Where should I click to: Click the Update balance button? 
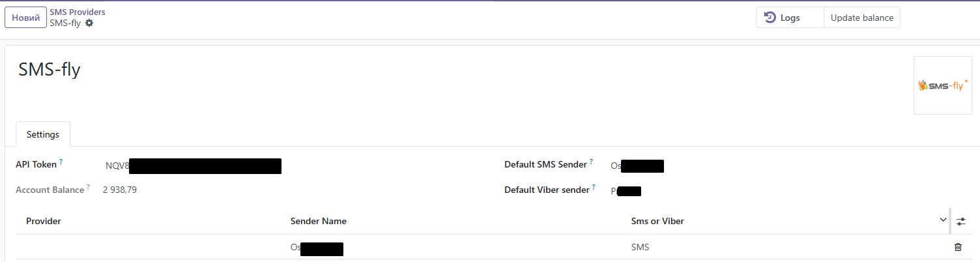tap(861, 18)
